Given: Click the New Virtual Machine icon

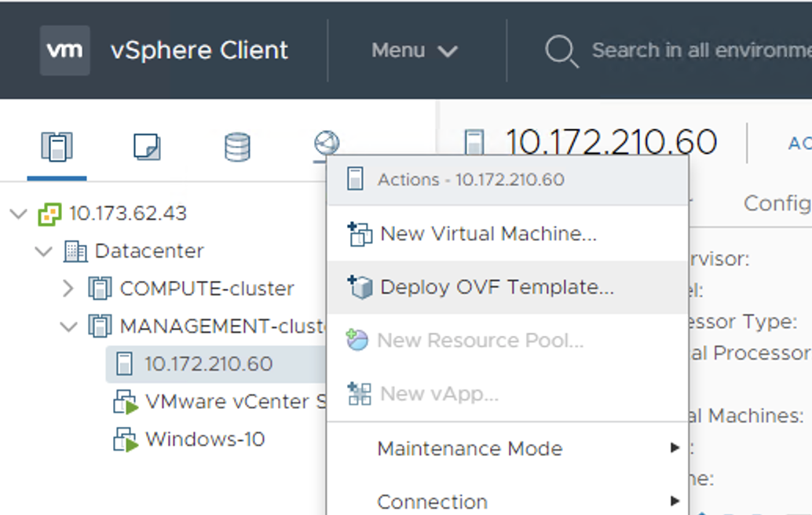Looking at the screenshot, I should (360, 234).
